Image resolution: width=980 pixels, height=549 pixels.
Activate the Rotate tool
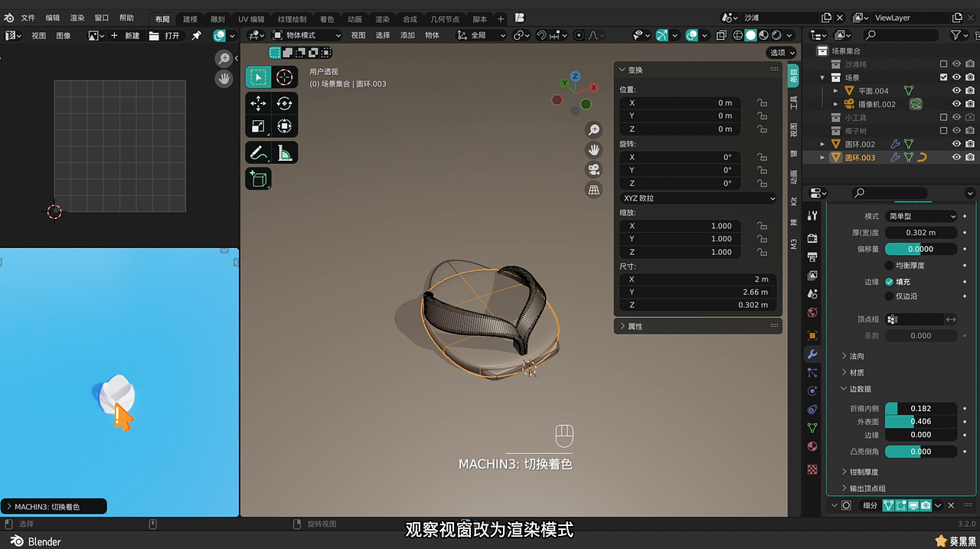tap(285, 103)
